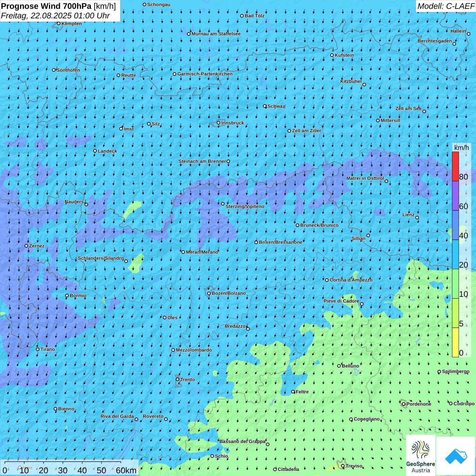Select the purple 60–80 km/h legend segment

point(455,196)
